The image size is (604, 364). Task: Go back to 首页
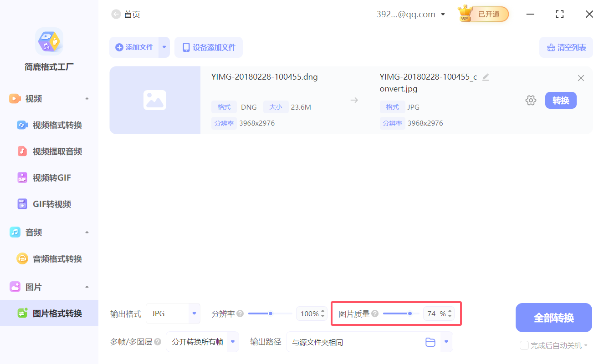click(x=126, y=14)
